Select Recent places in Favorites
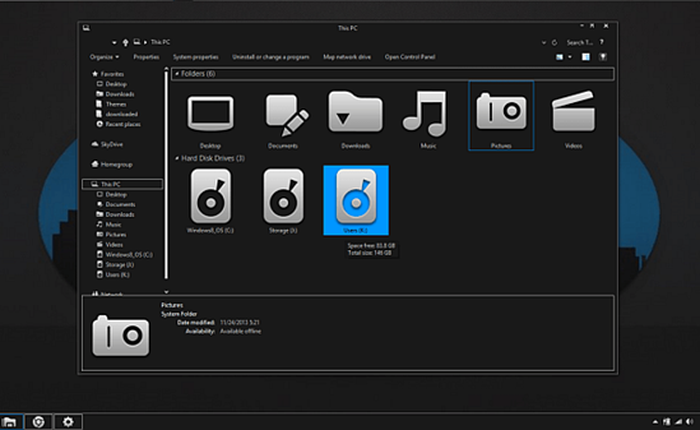 pos(122,125)
